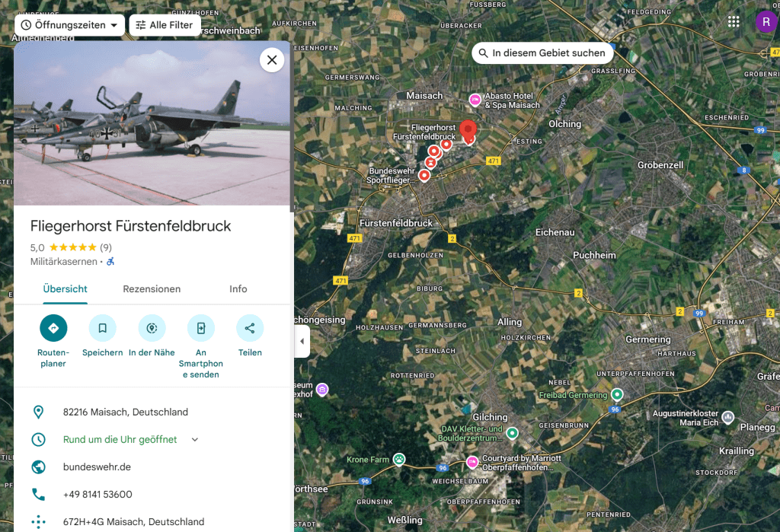Open Alle Filter options
The image size is (780, 532).
tap(165, 25)
